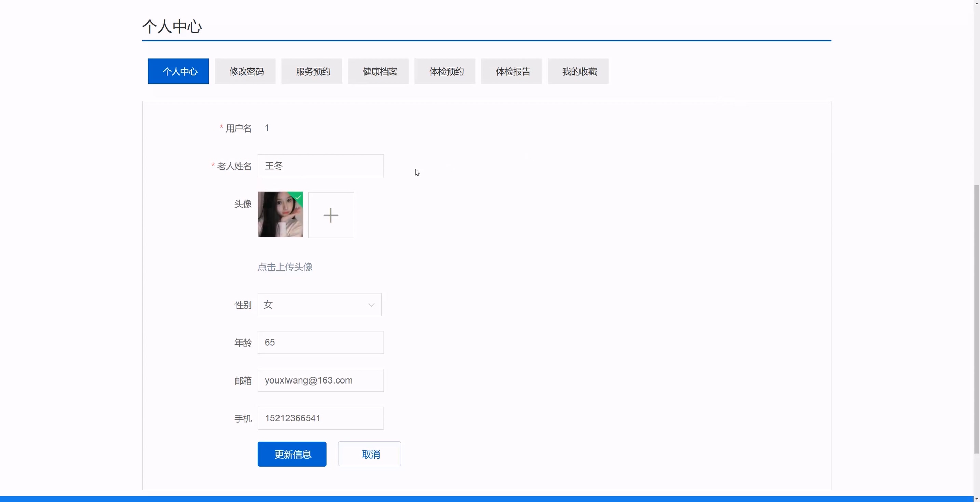This screenshot has height=502, width=980.
Task: Open the 服务预约 tab
Action: [x=312, y=71]
